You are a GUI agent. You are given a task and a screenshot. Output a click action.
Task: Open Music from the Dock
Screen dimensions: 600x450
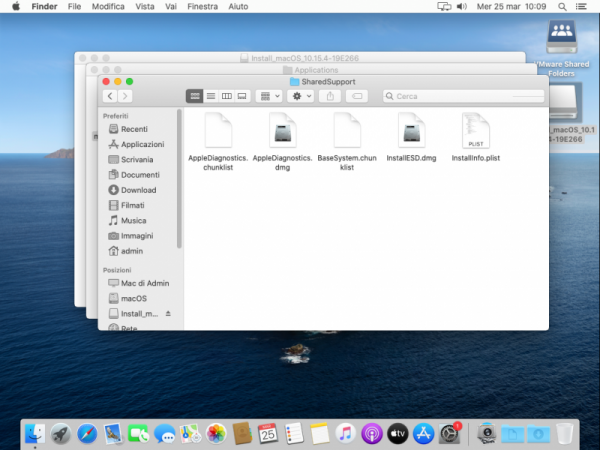[x=346, y=434]
